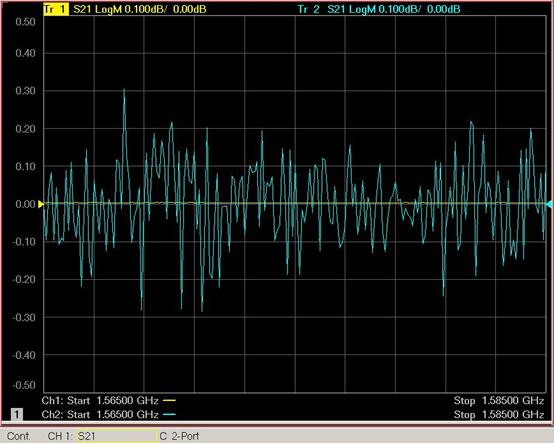This screenshot has height=443, width=554.
Task: Select the yellow Tr 1 trace label
Action: tap(56, 9)
